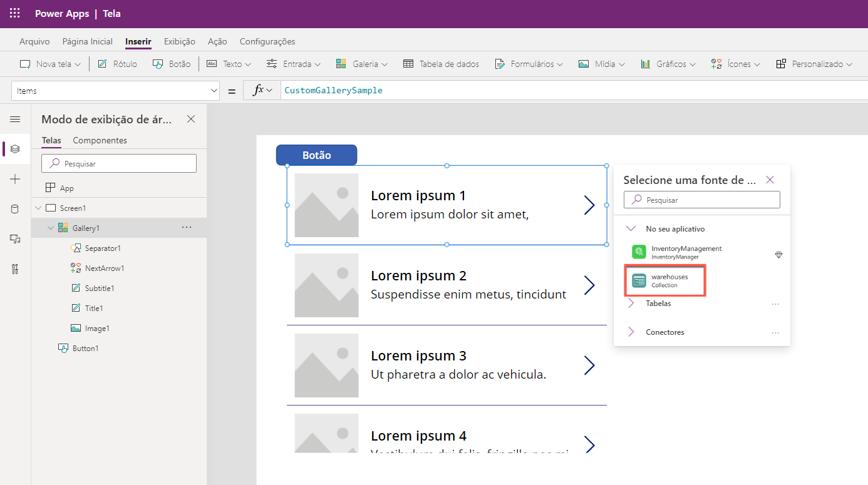Click the arrow icon on Lorem ipsum 3 row
The width and height of the screenshot is (868, 485).
(589, 365)
